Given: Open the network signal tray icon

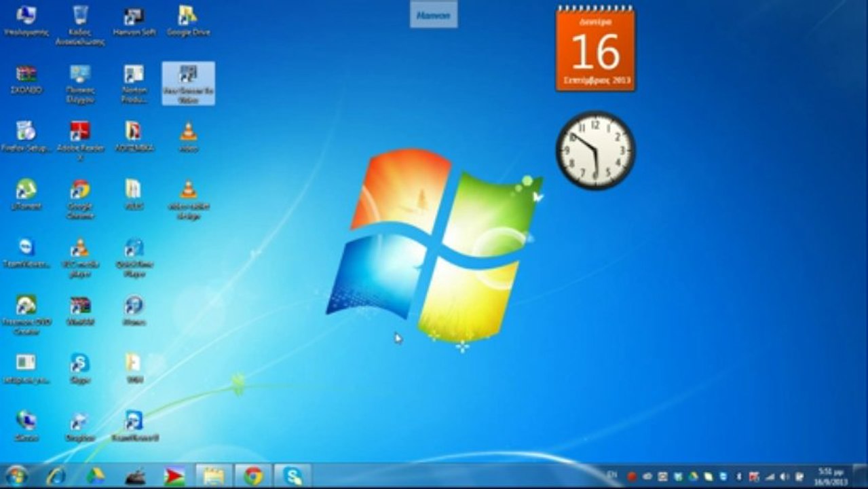Looking at the screenshot, I should [770, 476].
